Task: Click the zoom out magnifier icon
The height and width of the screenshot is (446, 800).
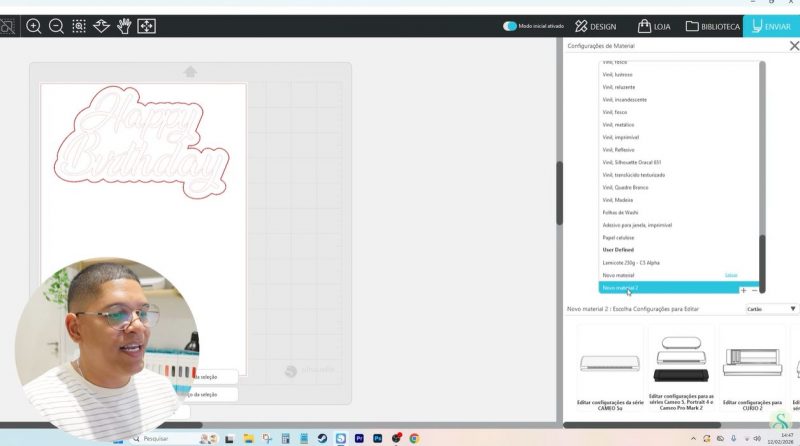Action: [x=56, y=26]
